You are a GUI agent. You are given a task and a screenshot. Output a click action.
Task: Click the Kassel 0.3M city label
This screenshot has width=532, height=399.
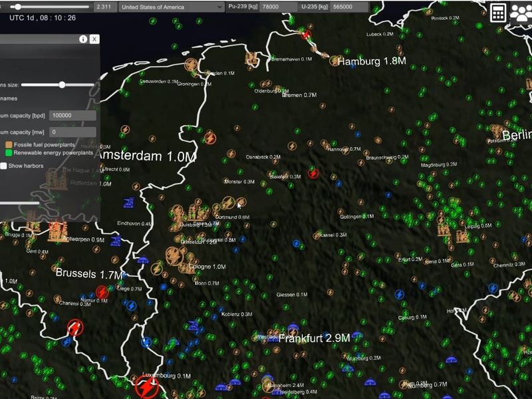click(333, 235)
